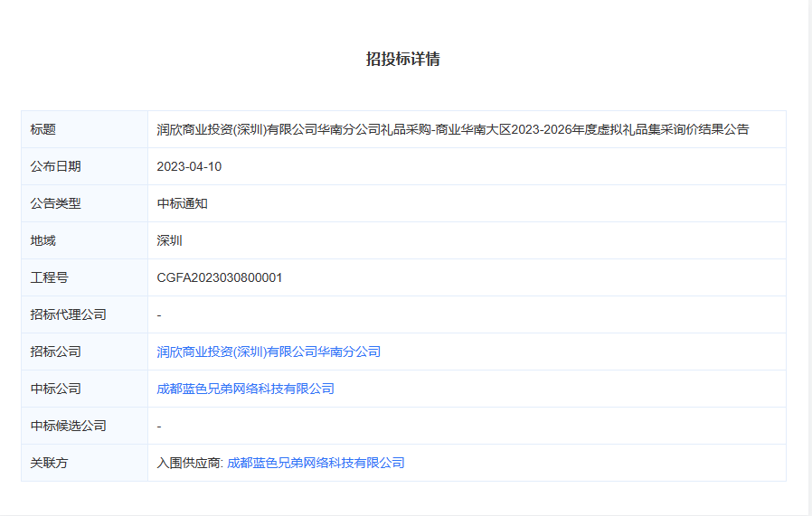812x516 pixels.
Task: Select the 中标通知 announcement type value
Action: click(x=183, y=203)
